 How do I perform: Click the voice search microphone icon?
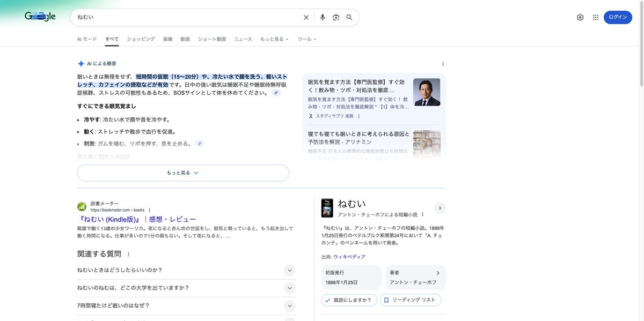click(323, 17)
